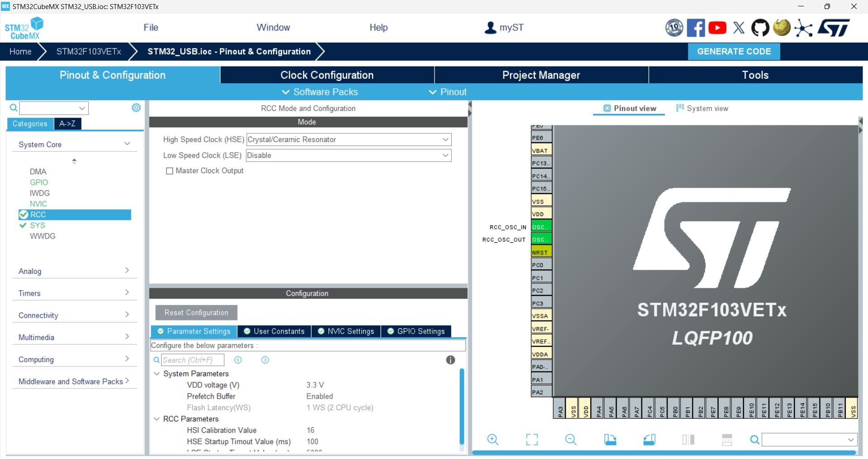This screenshot has height=459, width=868.
Task: Switch to NVIC Settings tab
Action: (346, 331)
